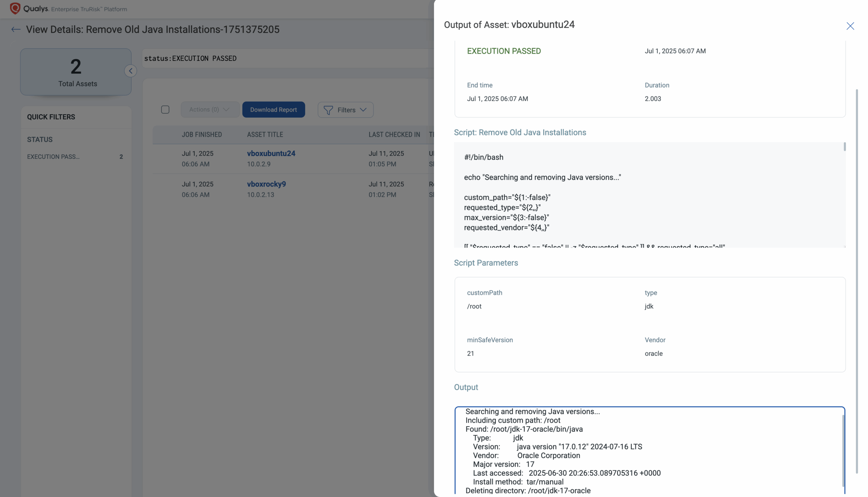This screenshot has width=868, height=497.
Task: Select the IP address 10.0.2.13
Action: coord(261,195)
